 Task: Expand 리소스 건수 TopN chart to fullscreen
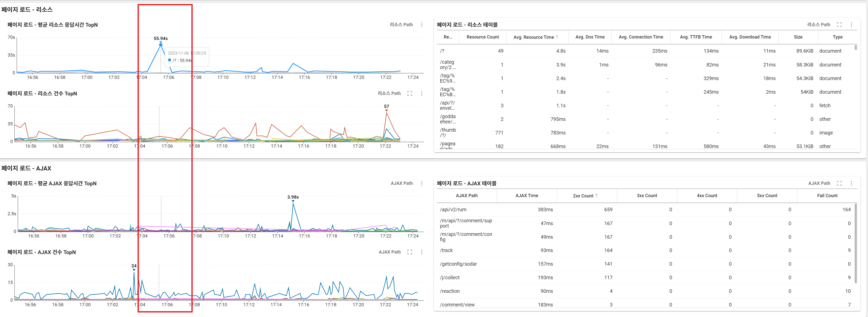coord(409,93)
